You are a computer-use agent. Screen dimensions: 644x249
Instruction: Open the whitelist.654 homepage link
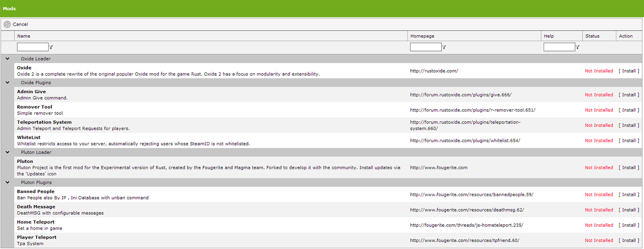[465, 141]
